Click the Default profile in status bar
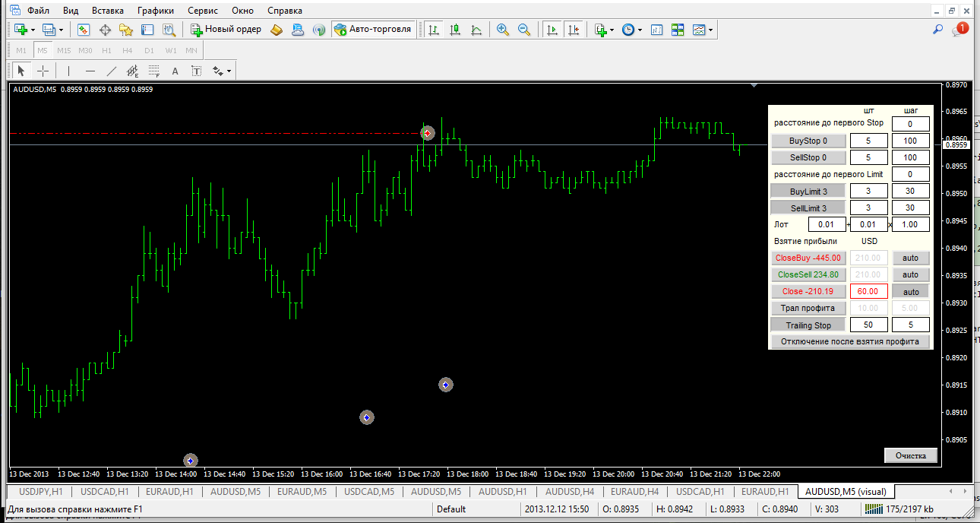980x523 pixels. [451, 509]
